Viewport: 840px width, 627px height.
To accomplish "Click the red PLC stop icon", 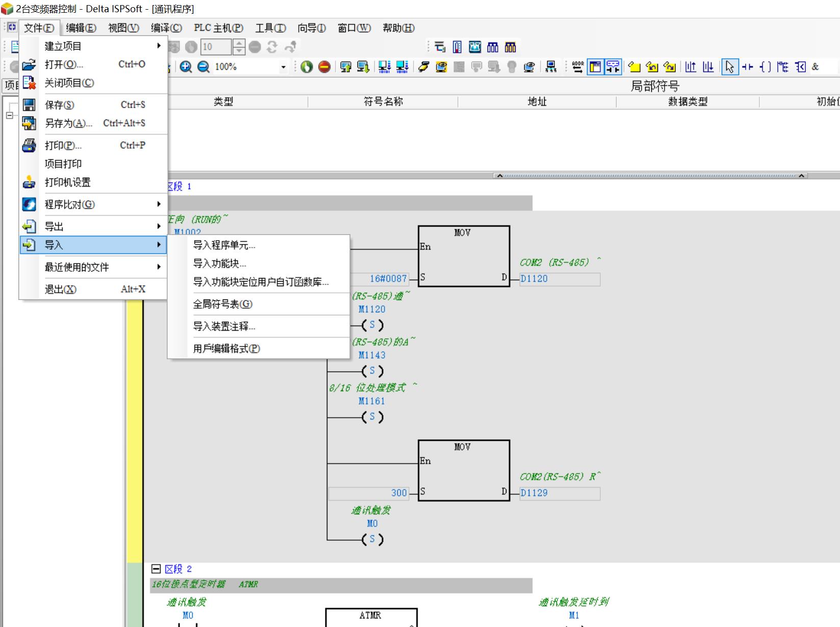I will click(324, 67).
